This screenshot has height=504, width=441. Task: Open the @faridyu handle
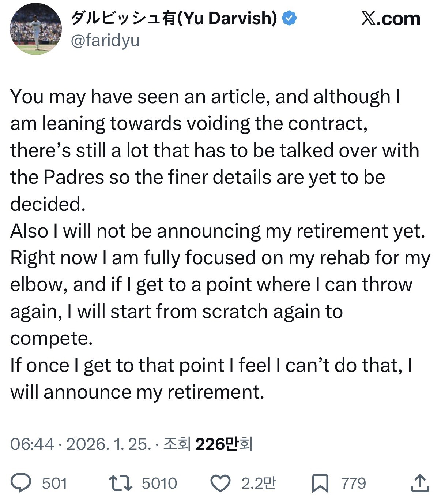105,40
